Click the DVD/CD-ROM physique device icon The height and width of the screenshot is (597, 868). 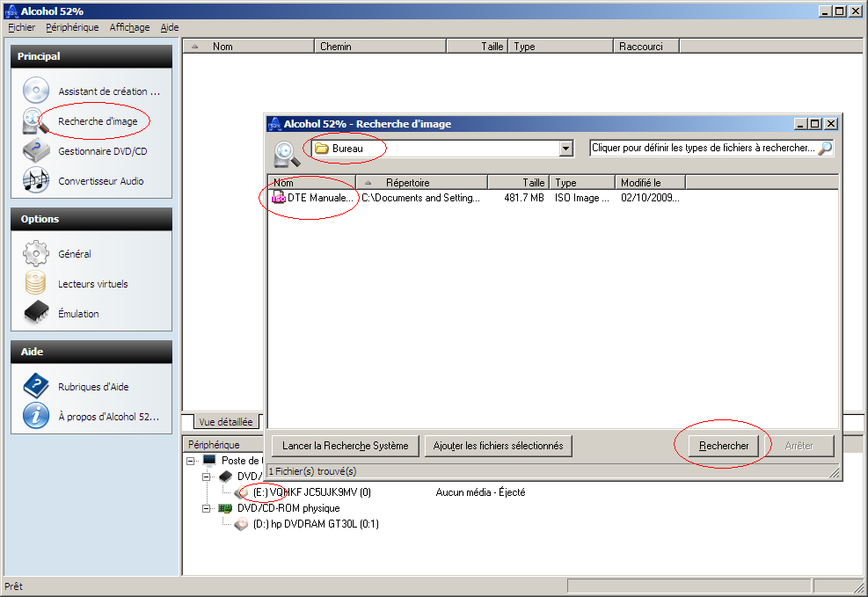click(225, 508)
